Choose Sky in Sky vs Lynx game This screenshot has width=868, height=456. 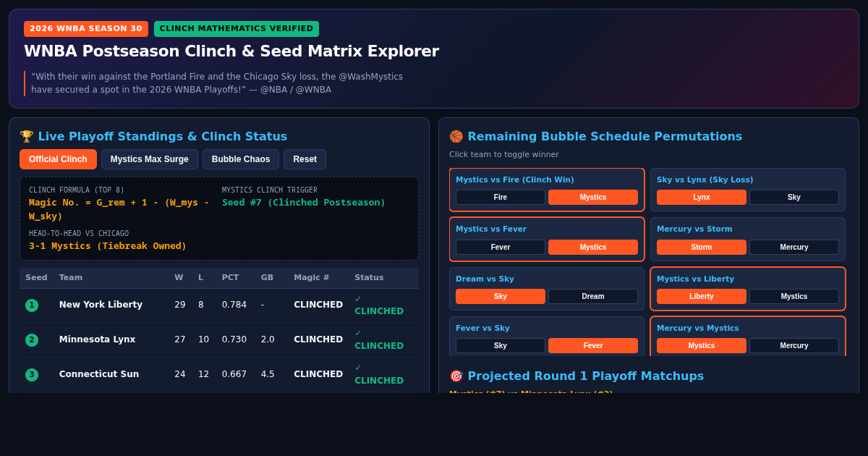pos(794,197)
